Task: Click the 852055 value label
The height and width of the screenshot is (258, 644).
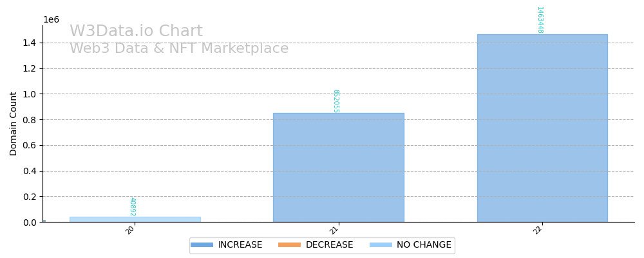Action: [336, 101]
